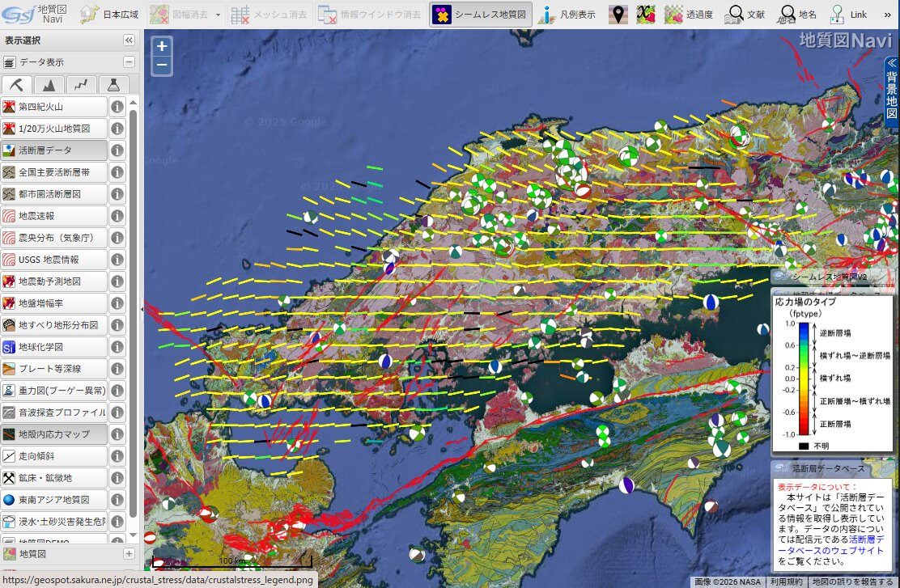Open 凡例表示 legend display

pos(568,15)
